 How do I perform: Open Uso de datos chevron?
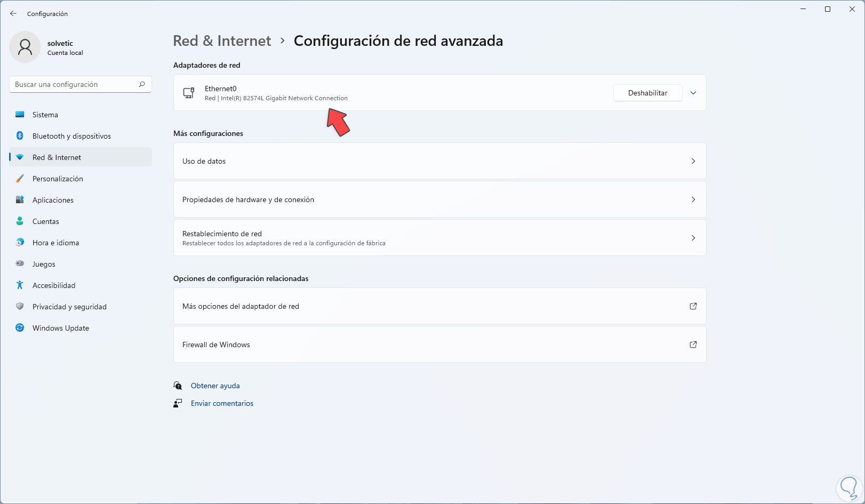pyautogui.click(x=693, y=161)
